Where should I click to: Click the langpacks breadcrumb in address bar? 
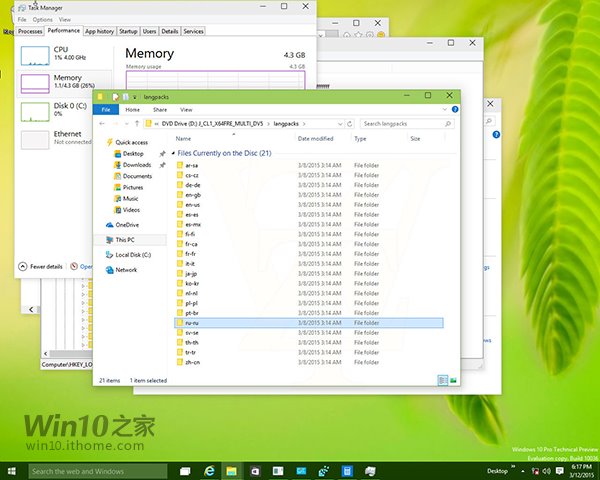[286, 124]
